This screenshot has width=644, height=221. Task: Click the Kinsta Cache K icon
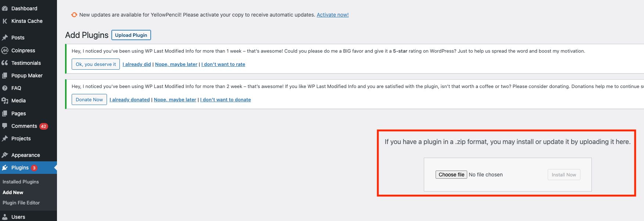click(x=5, y=21)
